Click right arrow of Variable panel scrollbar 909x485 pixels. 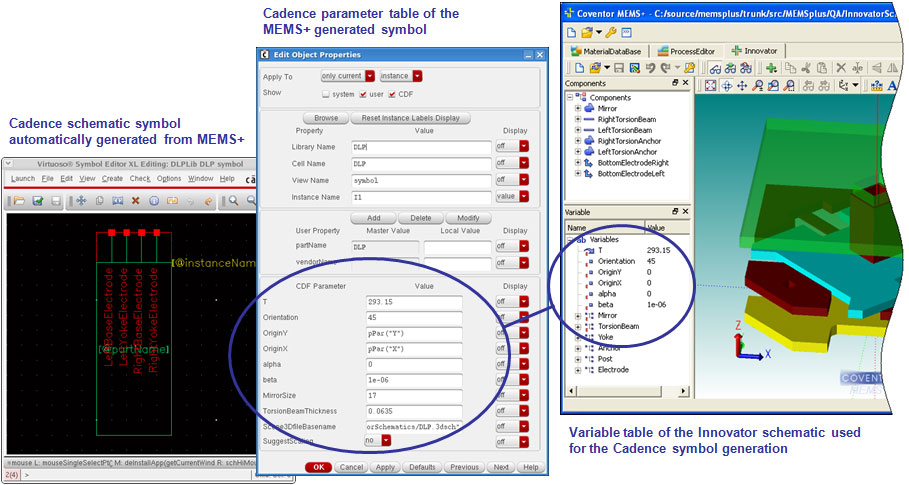click(683, 391)
